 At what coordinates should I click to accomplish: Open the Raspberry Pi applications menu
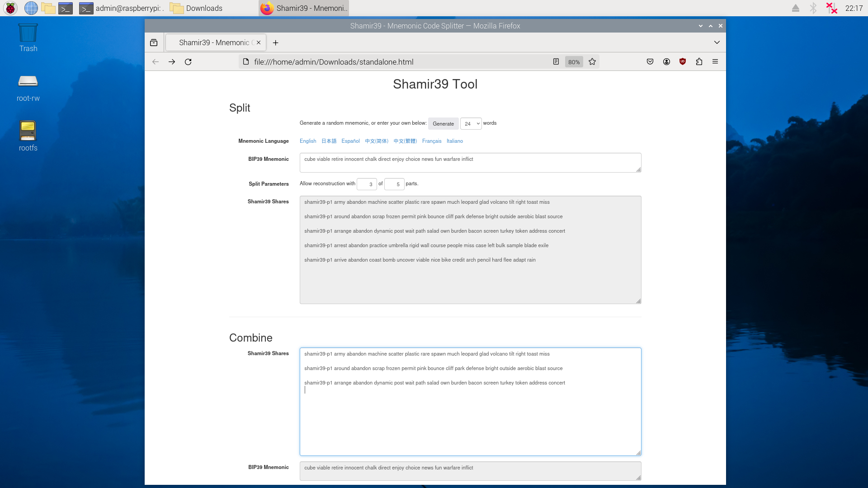[10, 8]
